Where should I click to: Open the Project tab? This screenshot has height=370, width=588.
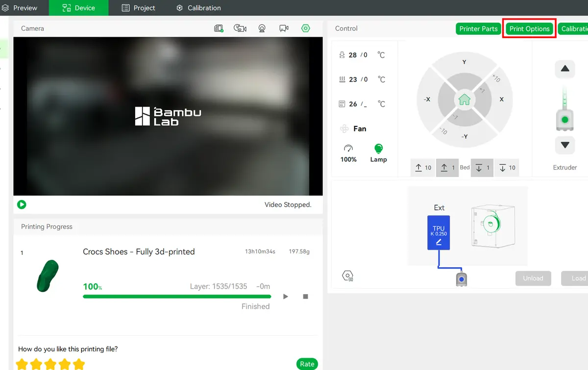pos(138,8)
